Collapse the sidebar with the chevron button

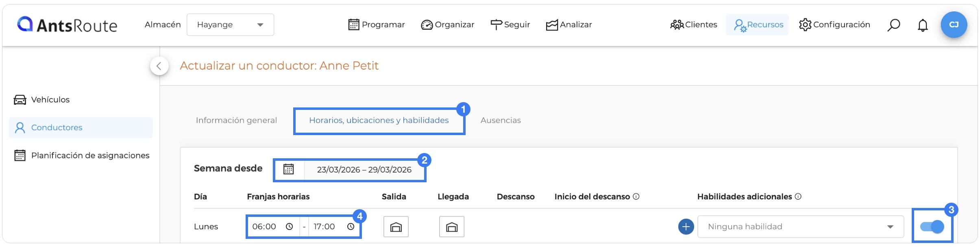point(159,66)
